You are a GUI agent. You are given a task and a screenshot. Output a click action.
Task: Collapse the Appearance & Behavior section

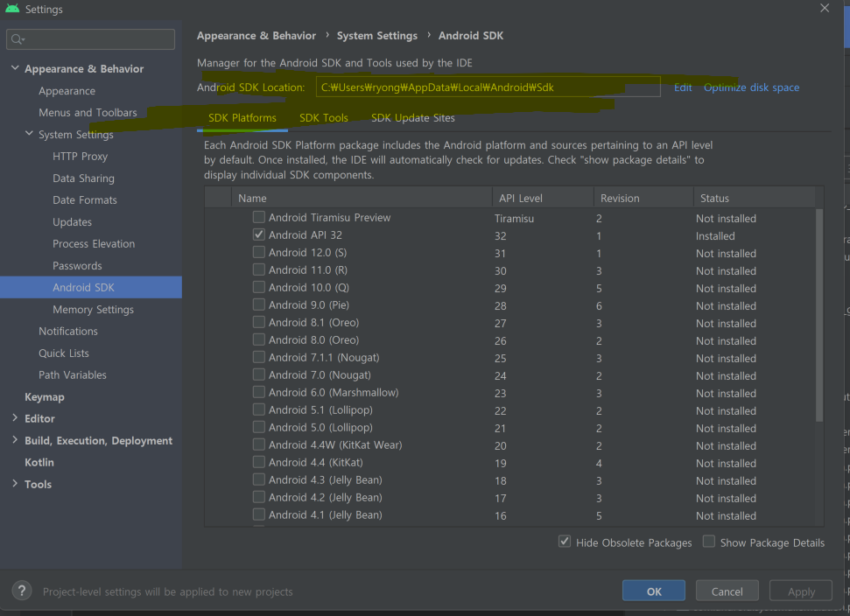[x=15, y=68]
